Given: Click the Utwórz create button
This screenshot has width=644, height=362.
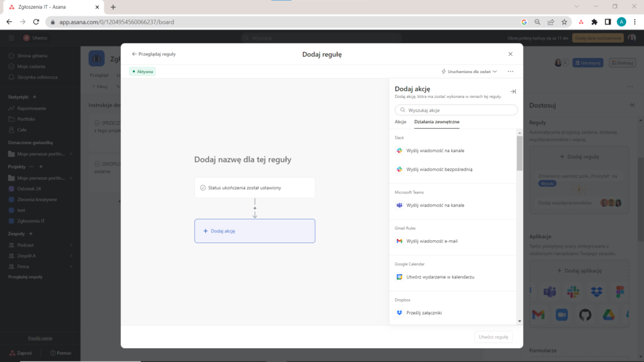Looking at the screenshot, I should coord(36,38).
